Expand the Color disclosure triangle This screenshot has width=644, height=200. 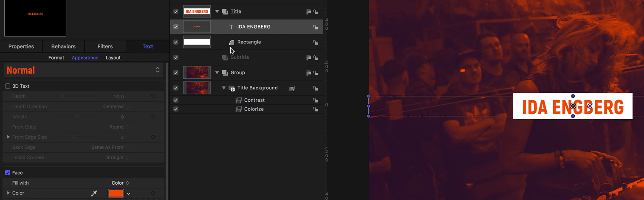point(8,193)
